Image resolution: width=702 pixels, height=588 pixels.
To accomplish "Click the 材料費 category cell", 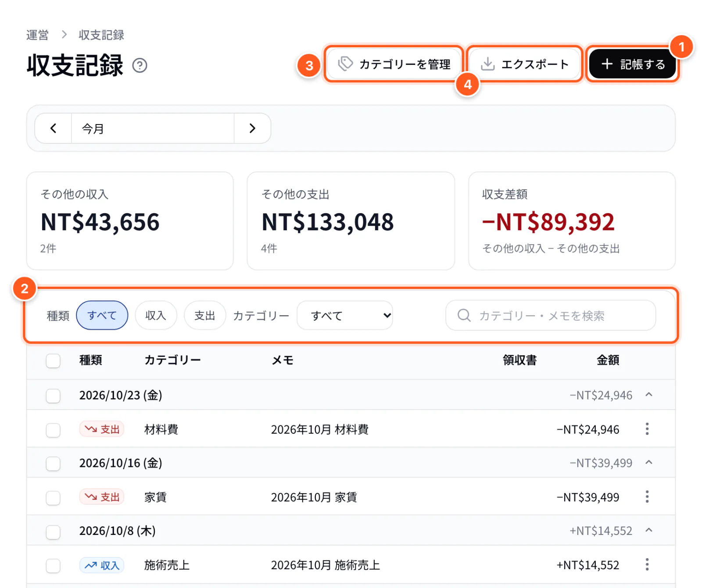I will point(161,430).
